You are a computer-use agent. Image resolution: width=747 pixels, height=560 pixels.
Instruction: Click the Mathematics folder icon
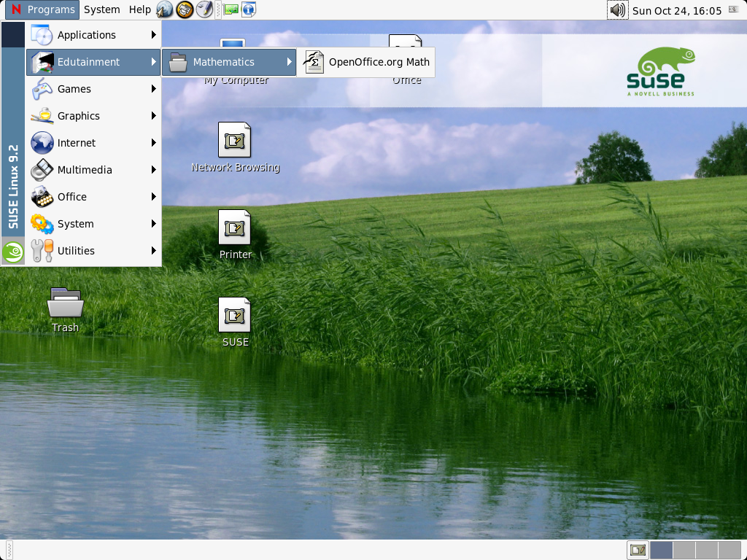[178, 62]
